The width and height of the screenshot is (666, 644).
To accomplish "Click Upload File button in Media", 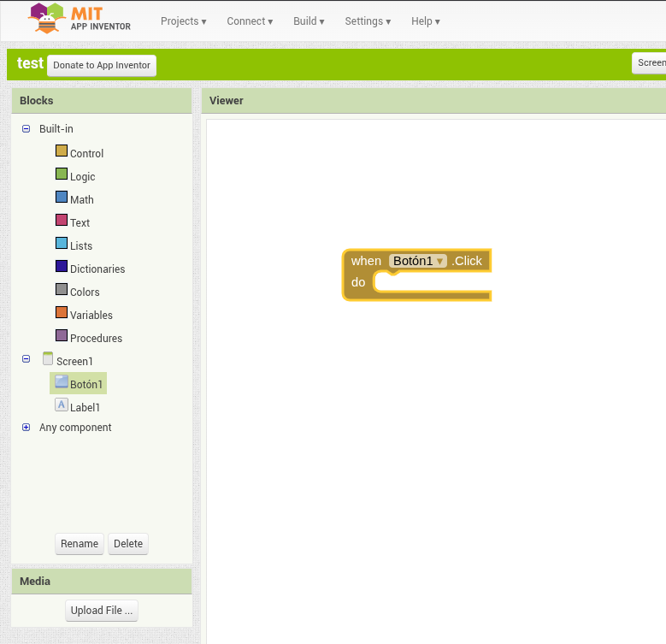I will (102, 611).
